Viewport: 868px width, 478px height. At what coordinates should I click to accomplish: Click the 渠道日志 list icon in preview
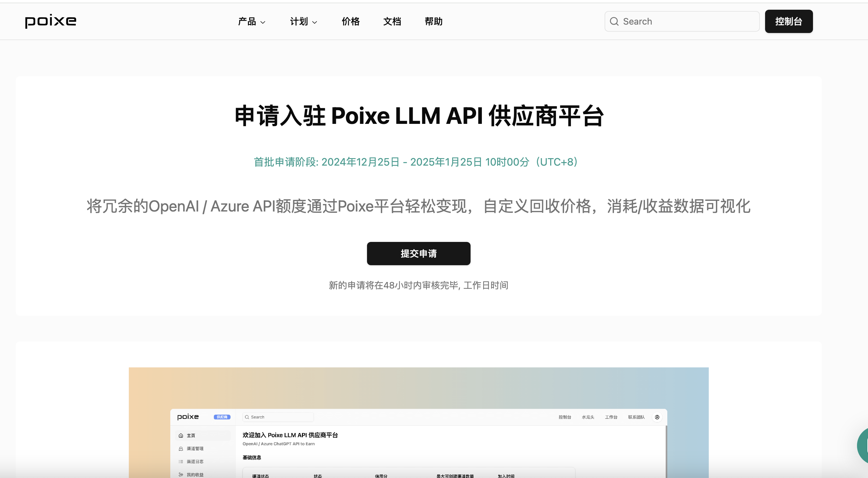[x=181, y=462]
